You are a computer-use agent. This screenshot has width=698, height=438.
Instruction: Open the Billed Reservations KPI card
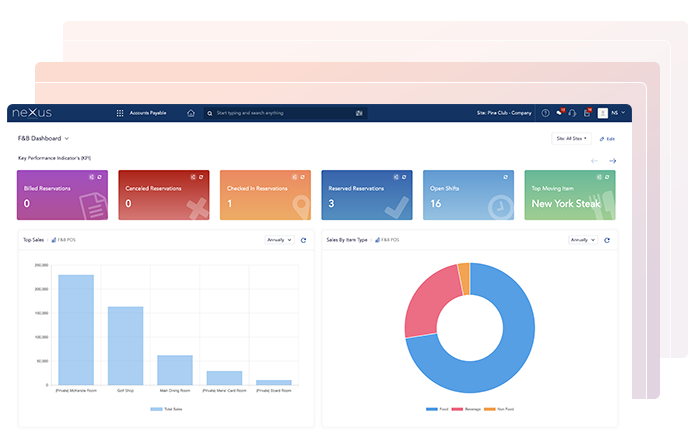tap(62, 195)
